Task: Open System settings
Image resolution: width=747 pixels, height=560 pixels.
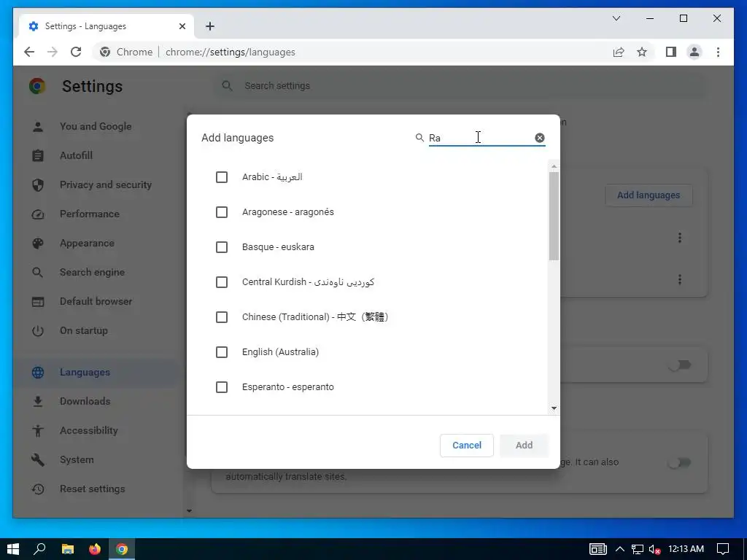Action: (77, 460)
